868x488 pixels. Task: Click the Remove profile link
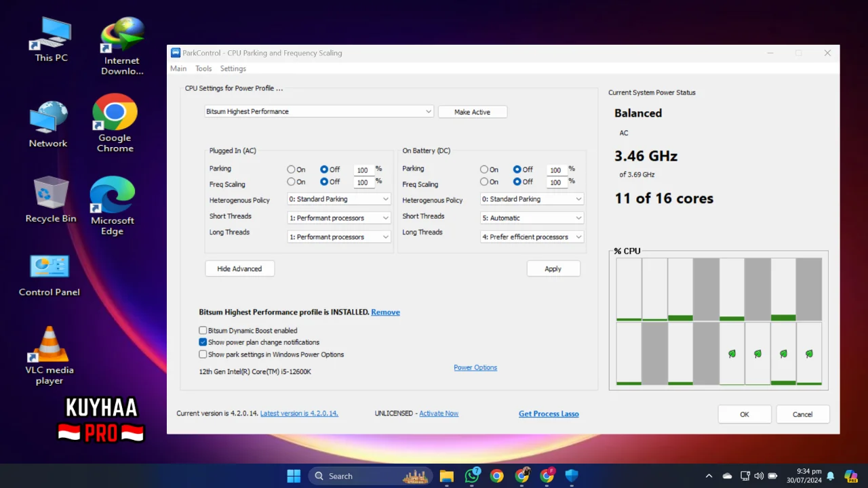click(385, 312)
